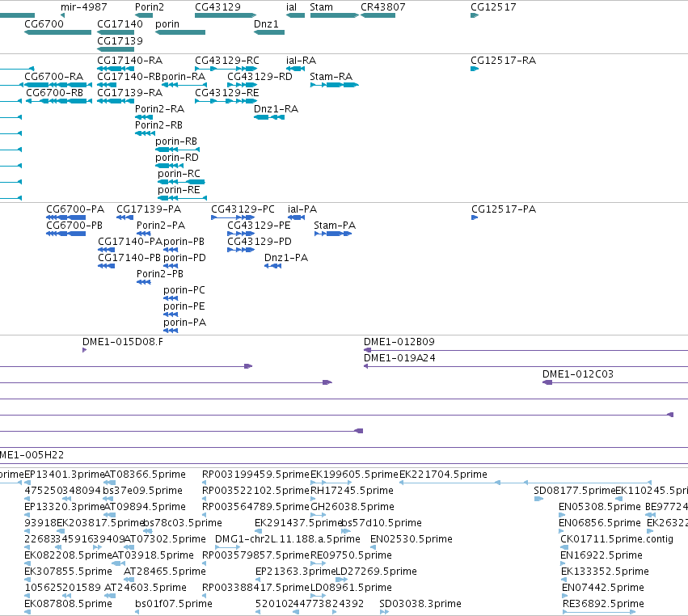The width and height of the screenshot is (688, 616).
Task: Click protein CG12517-PA label
Action: pos(504,209)
